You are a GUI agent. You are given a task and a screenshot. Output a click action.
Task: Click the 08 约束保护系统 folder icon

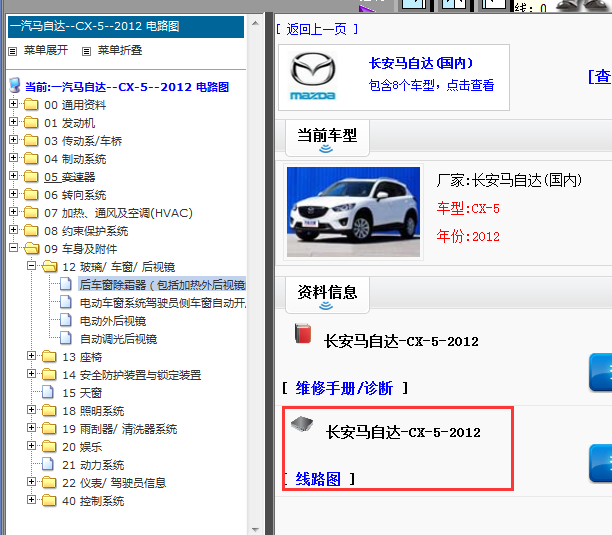(x=31, y=230)
